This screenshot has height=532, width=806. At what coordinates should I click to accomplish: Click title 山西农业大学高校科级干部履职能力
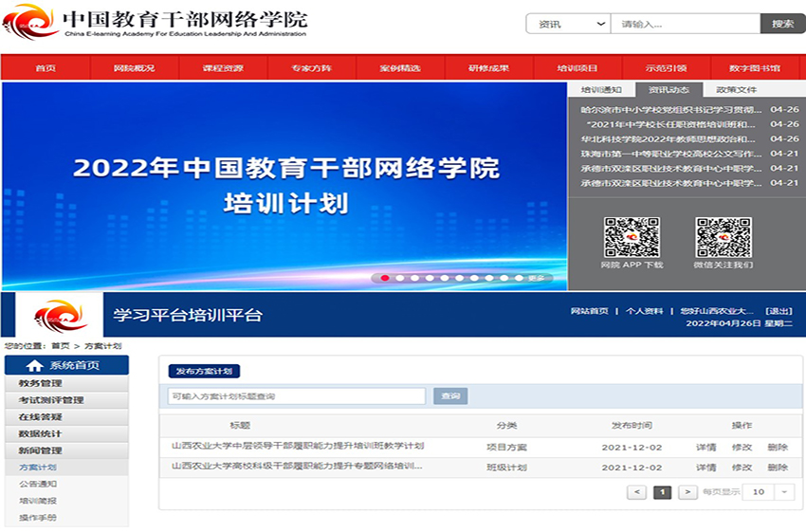point(297,466)
